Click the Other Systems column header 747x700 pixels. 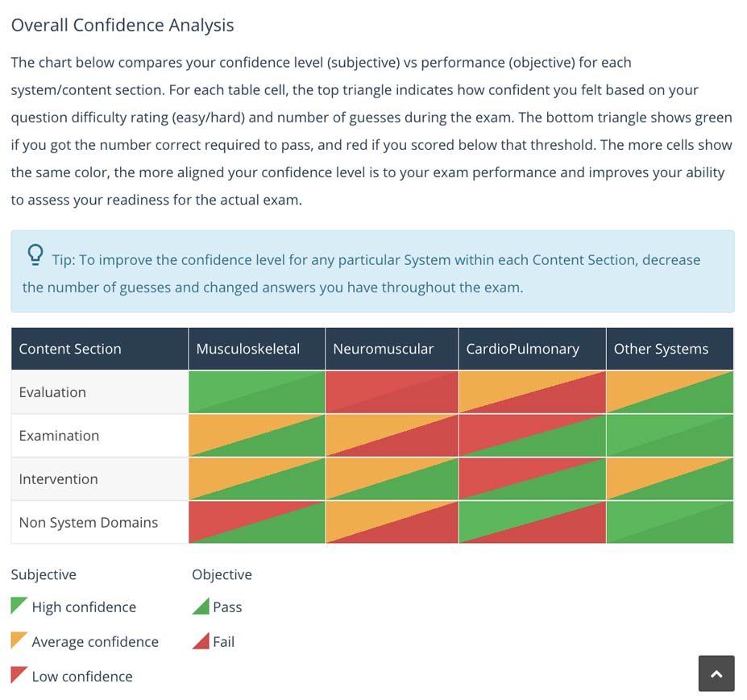point(670,349)
